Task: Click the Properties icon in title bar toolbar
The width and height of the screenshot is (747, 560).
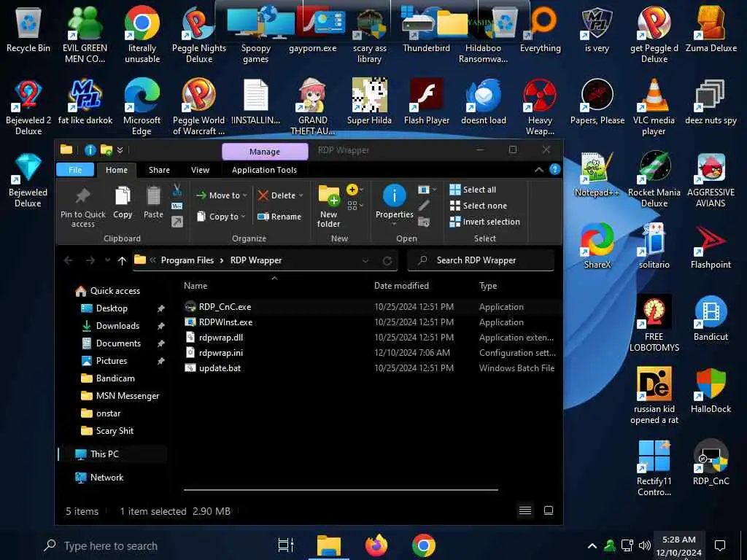Action: [90, 150]
